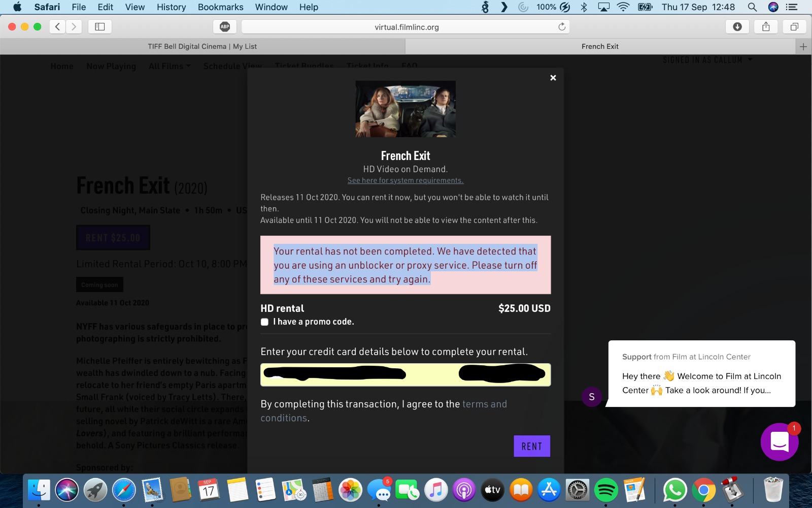Viewport: 812px width, 508px height.
Task: Reload the page
Action: pyautogui.click(x=562, y=27)
